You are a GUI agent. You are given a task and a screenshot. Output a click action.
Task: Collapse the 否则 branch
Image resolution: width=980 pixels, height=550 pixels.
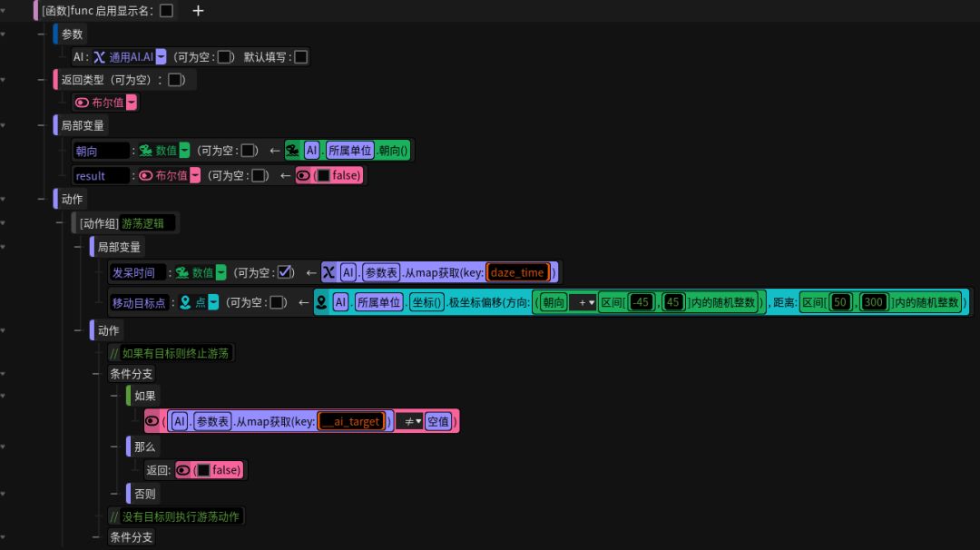114,494
